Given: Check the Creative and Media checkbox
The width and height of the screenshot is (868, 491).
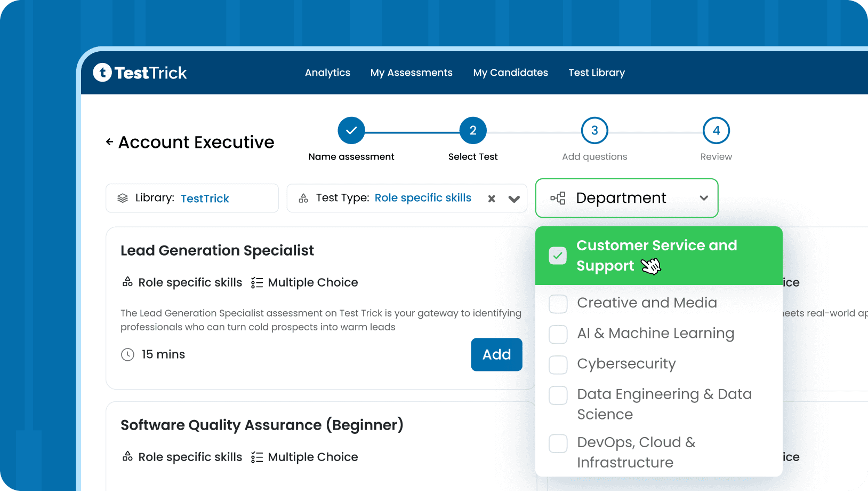Looking at the screenshot, I should (558, 304).
